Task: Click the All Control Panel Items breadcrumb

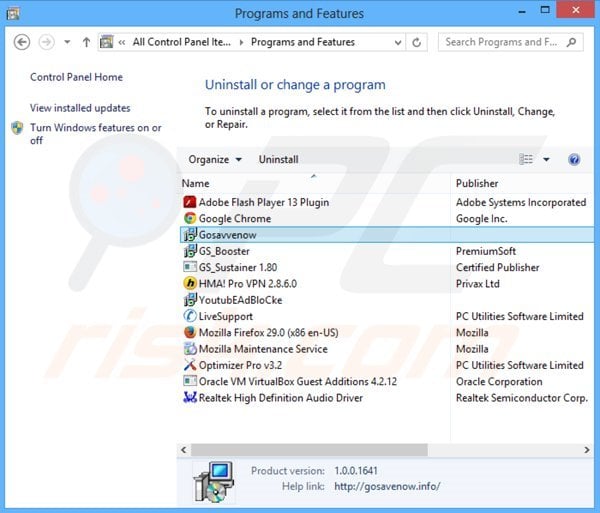Action: pyautogui.click(x=182, y=42)
